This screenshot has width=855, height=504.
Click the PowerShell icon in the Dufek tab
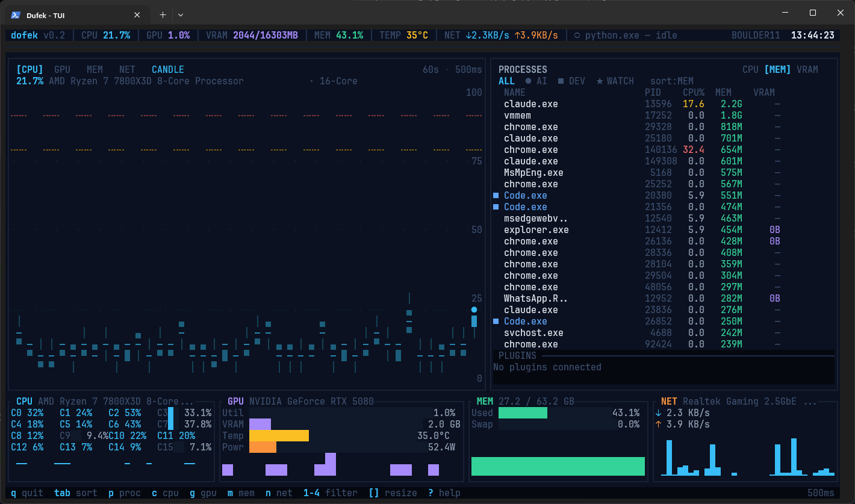[x=16, y=15]
